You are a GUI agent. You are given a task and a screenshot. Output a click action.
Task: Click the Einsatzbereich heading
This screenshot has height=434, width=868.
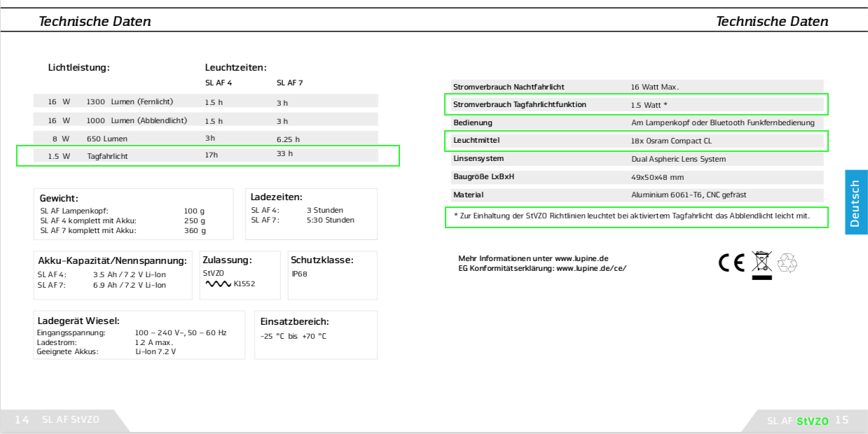point(294,322)
